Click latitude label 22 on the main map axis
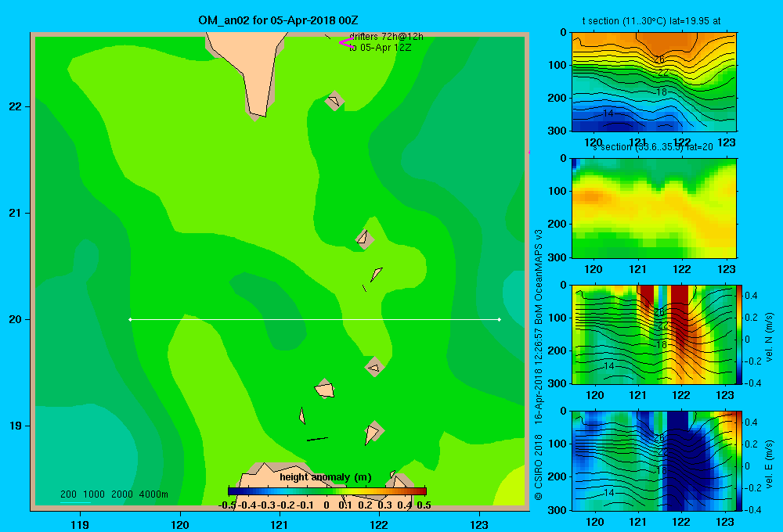Screen dimensions: 783x532 [16, 106]
